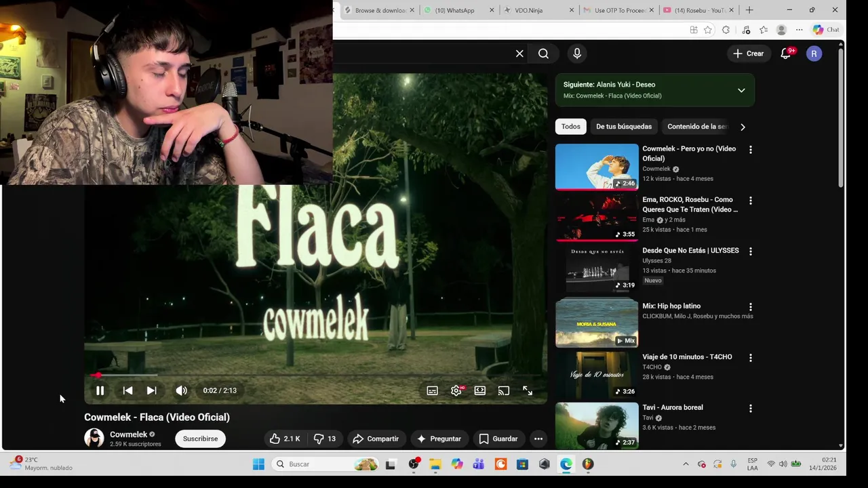868x488 pixels.
Task: Click the taskbar Buscar search box
Action: 326,464
